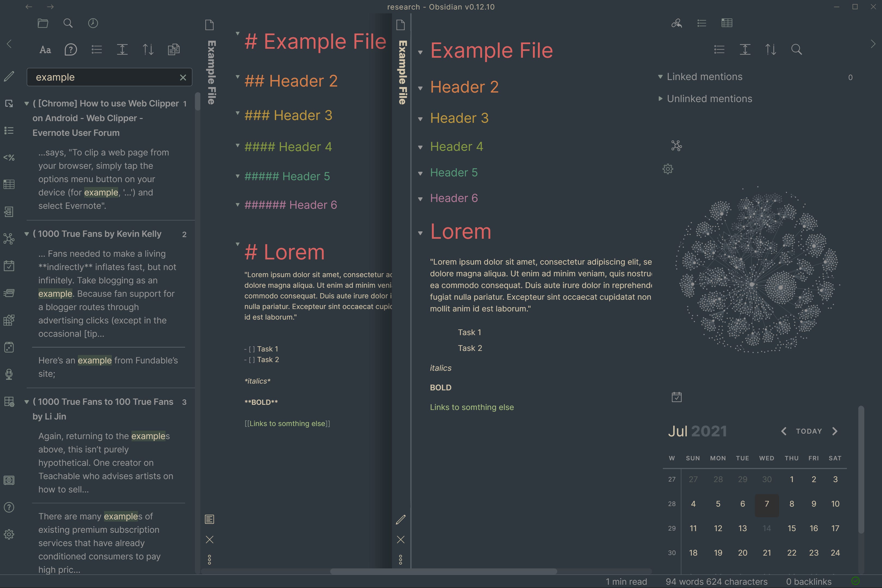Search the outline using the magnifier icon
Screen dimensions: 882x588
[797, 49]
